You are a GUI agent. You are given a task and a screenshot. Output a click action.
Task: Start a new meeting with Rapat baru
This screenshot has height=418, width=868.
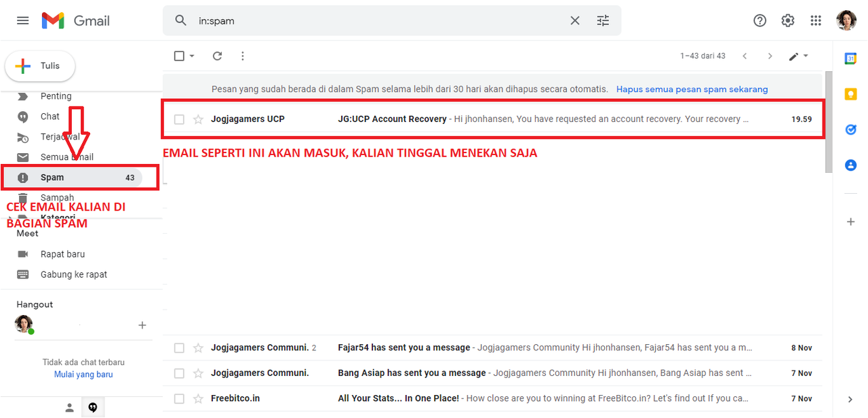pyautogui.click(x=62, y=254)
